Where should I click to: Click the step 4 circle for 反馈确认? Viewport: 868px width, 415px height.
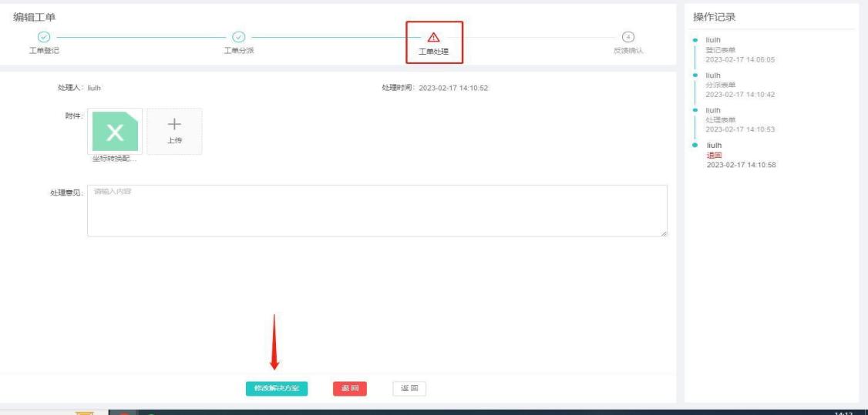click(x=629, y=37)
